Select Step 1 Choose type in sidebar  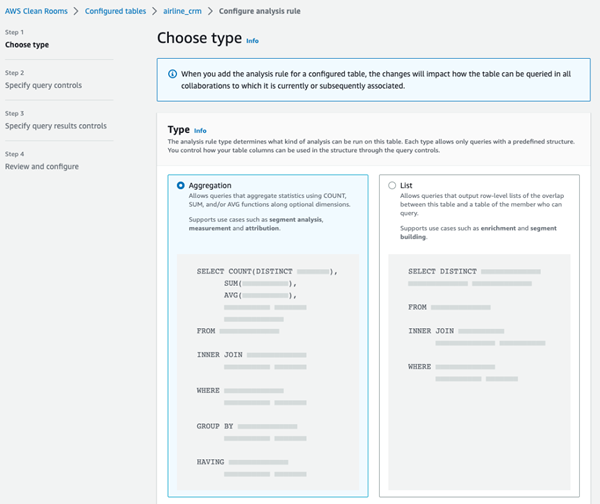pyautogui.click(x=27, y=45)
